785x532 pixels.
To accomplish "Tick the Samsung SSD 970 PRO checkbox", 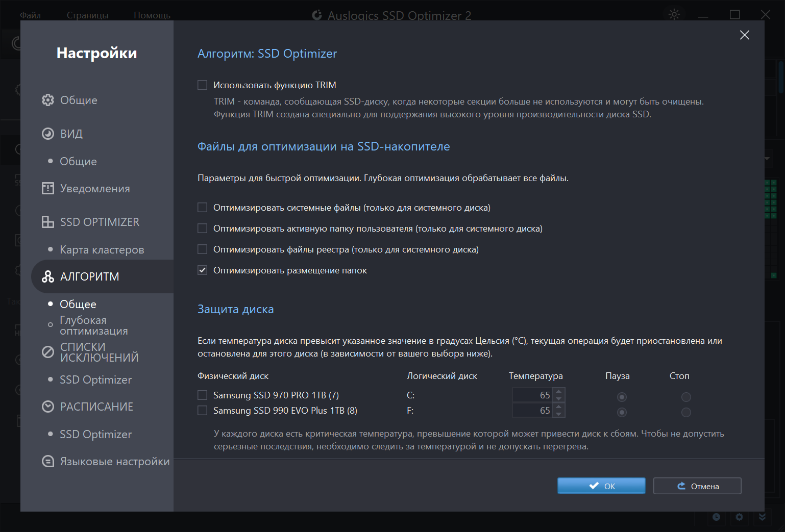I will coord(203,395).
